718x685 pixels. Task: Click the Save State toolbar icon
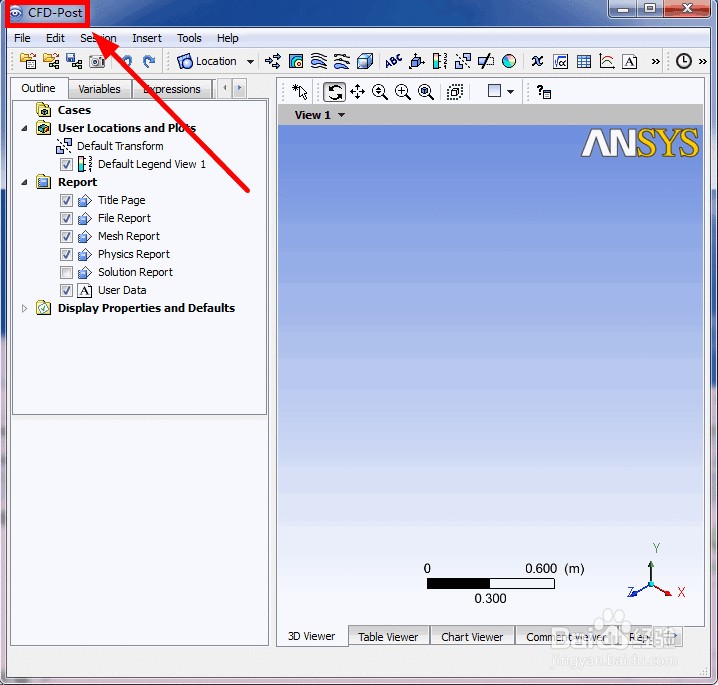click(x=74, y=61)
